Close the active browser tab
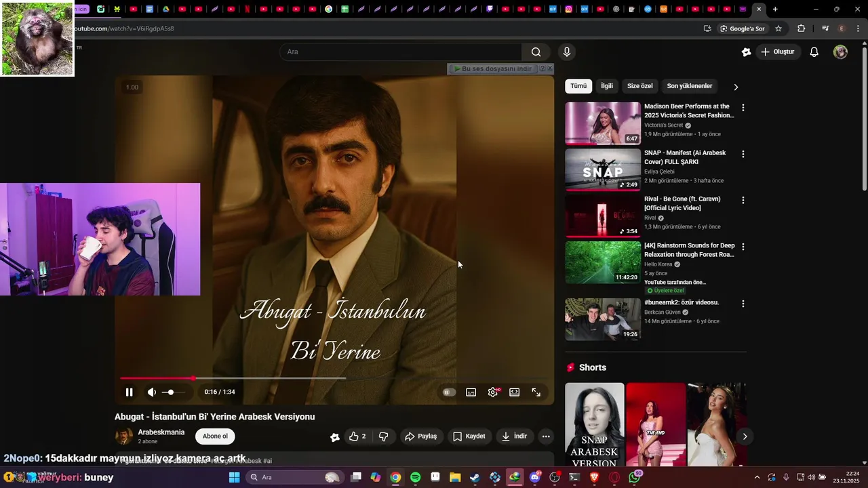The height and width of the screenshot is (488, 868). tap(759, 9)
